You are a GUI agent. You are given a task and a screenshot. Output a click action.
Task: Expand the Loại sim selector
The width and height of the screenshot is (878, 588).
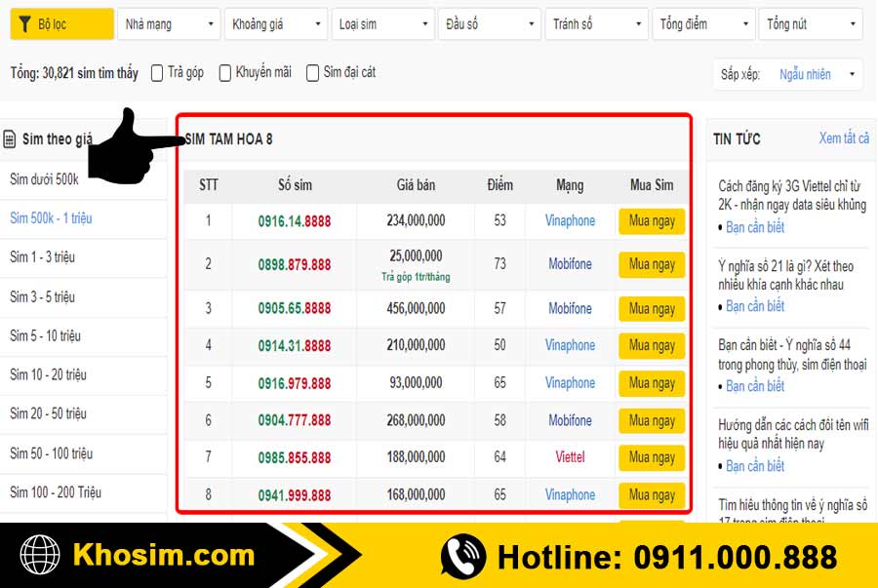(382, 23)
